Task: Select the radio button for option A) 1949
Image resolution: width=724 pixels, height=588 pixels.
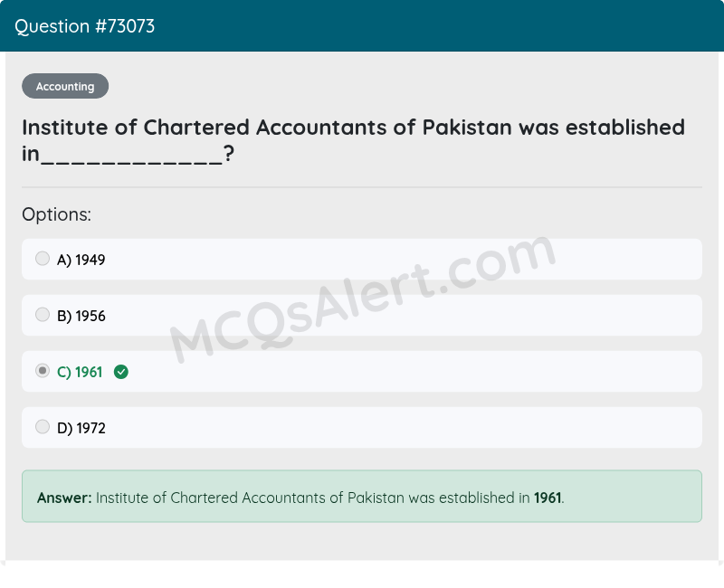Action: coord(43,258)
